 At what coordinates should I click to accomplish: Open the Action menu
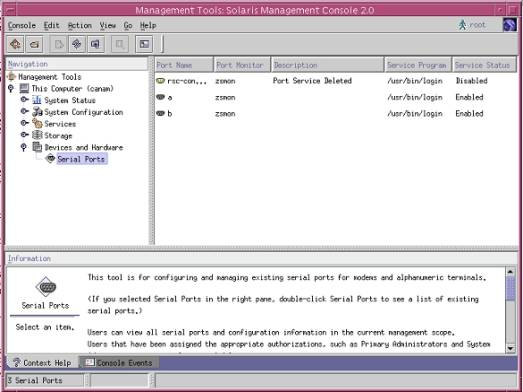coord(80,25)
